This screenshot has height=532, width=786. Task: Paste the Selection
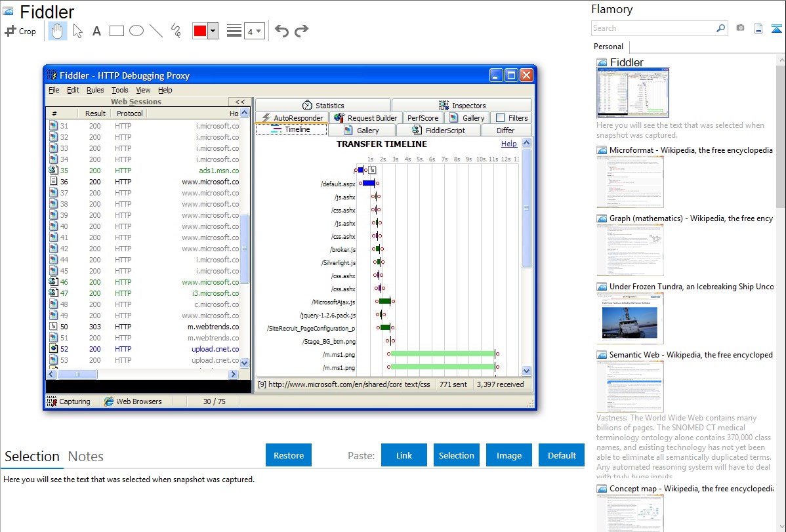[x=457, y=455]
